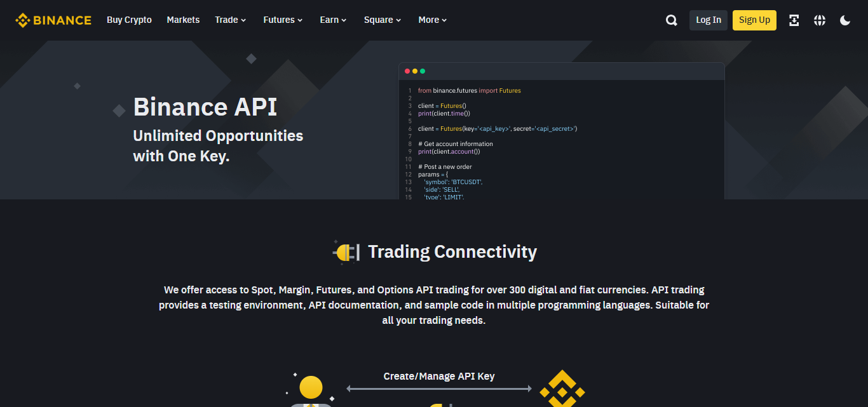
Task: Click the red dot in code window
Action: point(407,71)
